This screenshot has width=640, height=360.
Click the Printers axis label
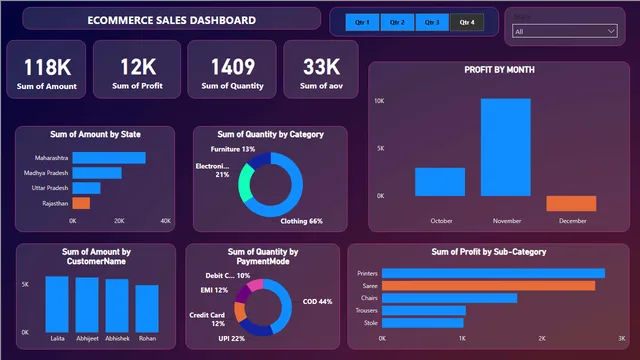coord(367,273)
